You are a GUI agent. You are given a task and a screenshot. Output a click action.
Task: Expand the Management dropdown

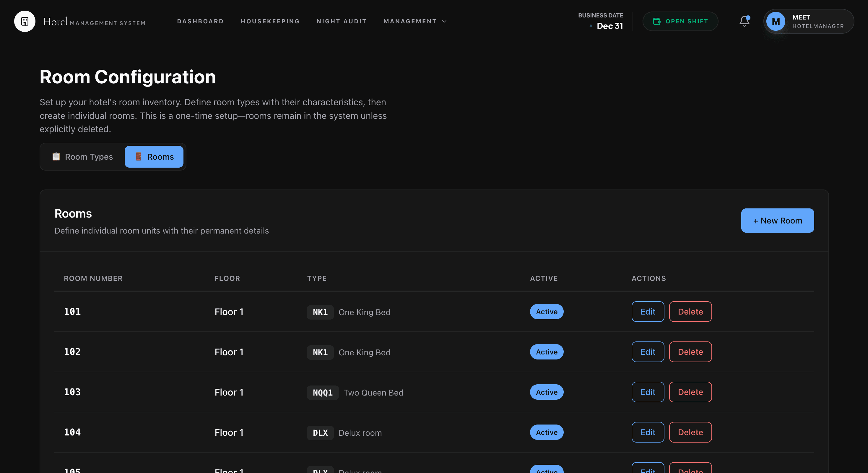coord(415,21)
